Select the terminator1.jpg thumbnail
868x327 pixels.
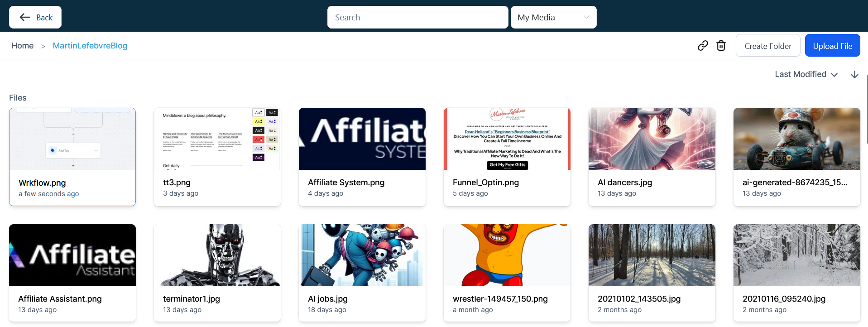(x=217, y=255)
